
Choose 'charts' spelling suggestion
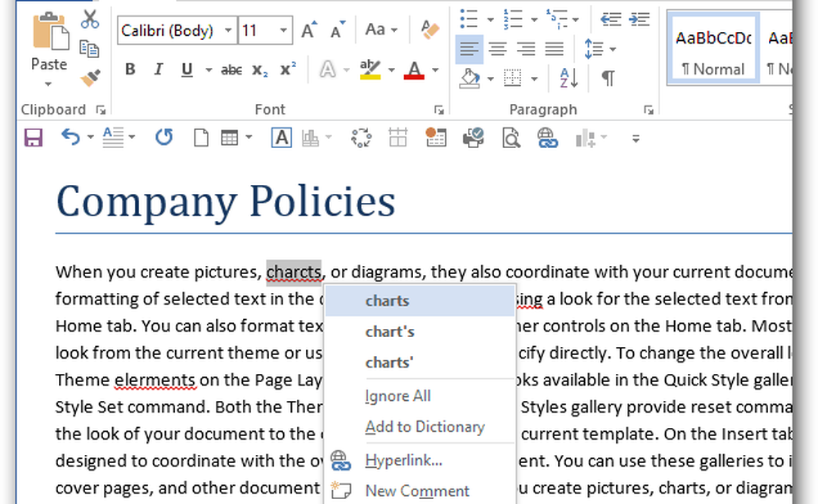387,300
